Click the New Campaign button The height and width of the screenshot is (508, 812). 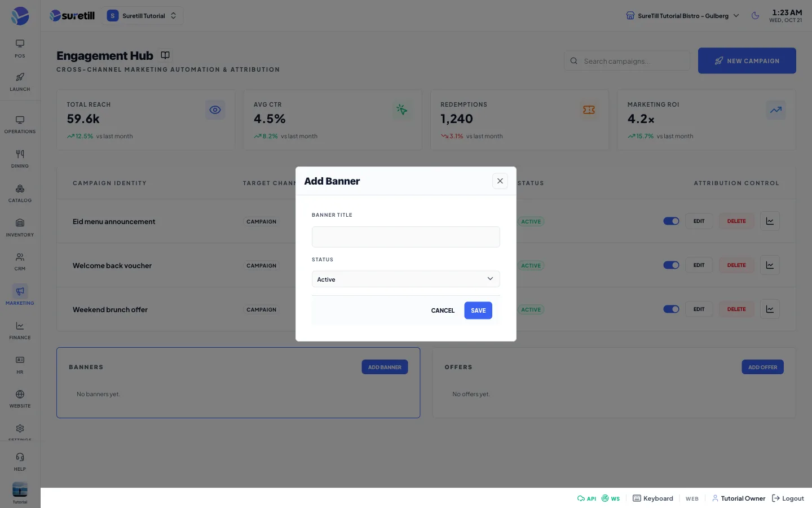point(747,61)
